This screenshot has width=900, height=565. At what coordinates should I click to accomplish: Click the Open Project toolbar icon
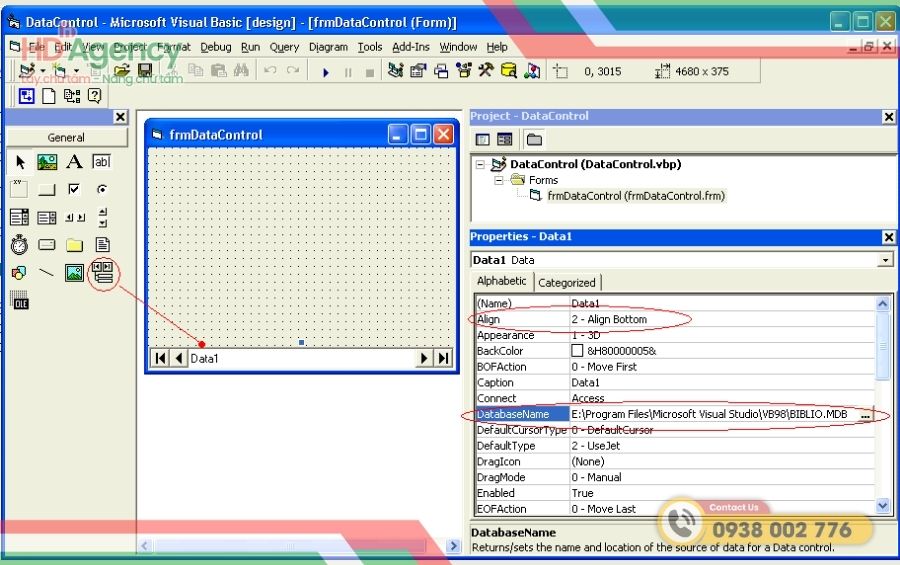[122, 71]
